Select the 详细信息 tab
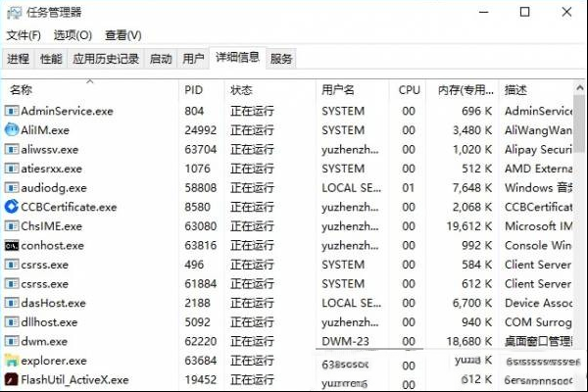 point(237,58)
